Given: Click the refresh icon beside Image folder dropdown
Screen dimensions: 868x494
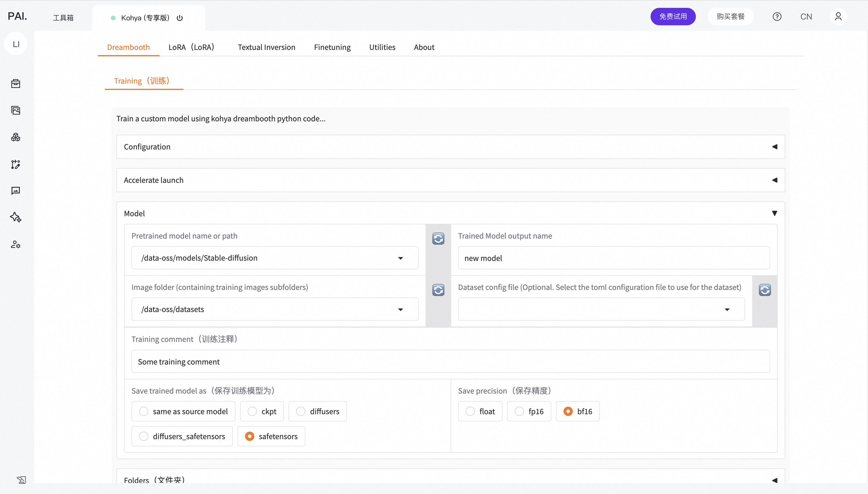Looking at the screenshot, I should 438,290.
